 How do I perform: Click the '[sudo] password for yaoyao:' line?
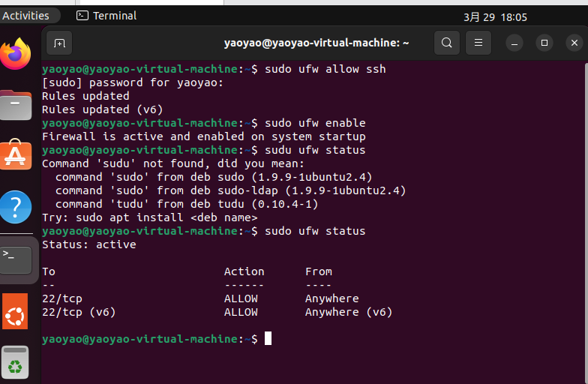coord(133,82)
